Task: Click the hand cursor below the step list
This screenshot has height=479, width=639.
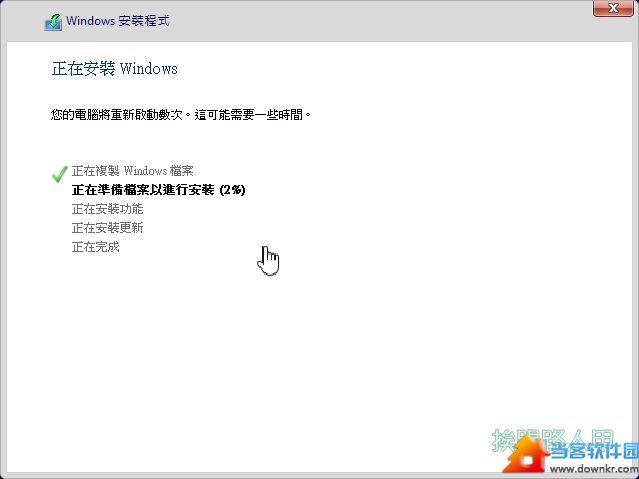Action: tap(268, 259)
